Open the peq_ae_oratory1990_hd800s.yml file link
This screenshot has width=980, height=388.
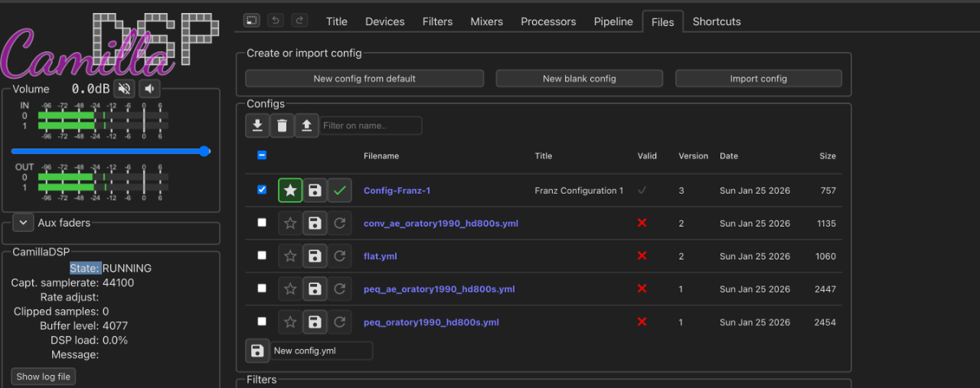(439, 289)
